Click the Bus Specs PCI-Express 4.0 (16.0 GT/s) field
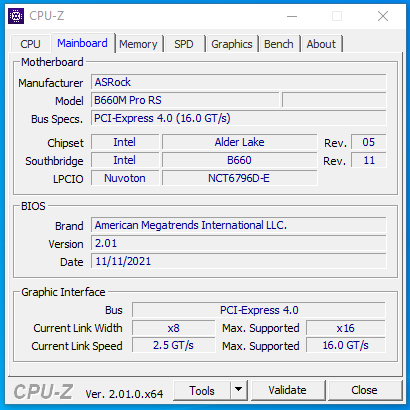Image resolution: width=410 pixels, height=410 pixels. pos(239,118)
